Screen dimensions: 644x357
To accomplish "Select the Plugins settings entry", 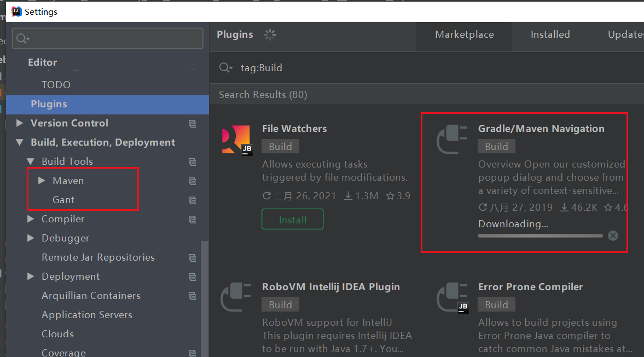I will (108, 105).
